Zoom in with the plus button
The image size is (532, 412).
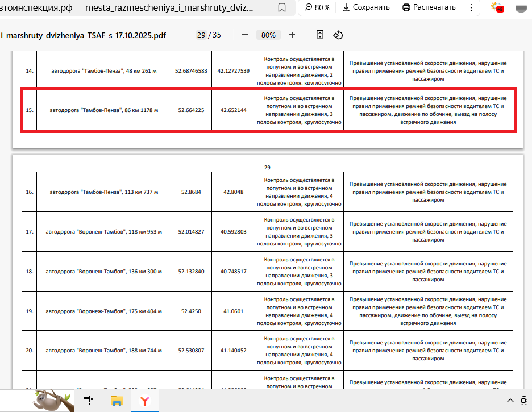[x=292, y=35]
